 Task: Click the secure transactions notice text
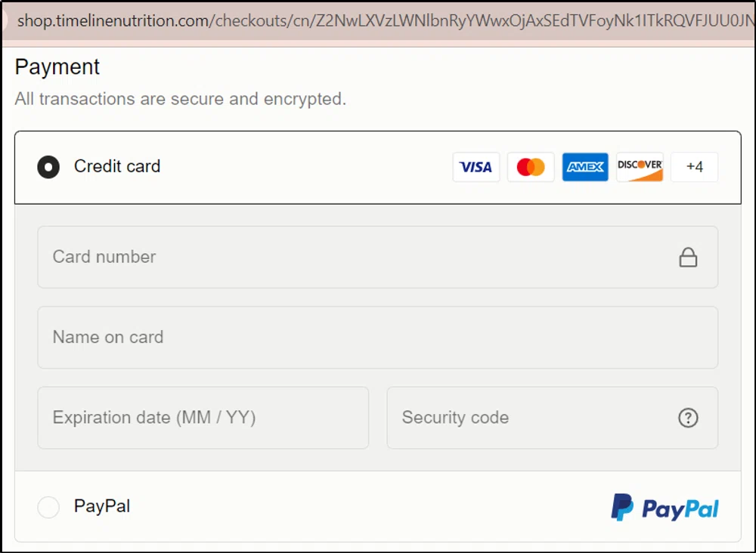click(179, 98)
